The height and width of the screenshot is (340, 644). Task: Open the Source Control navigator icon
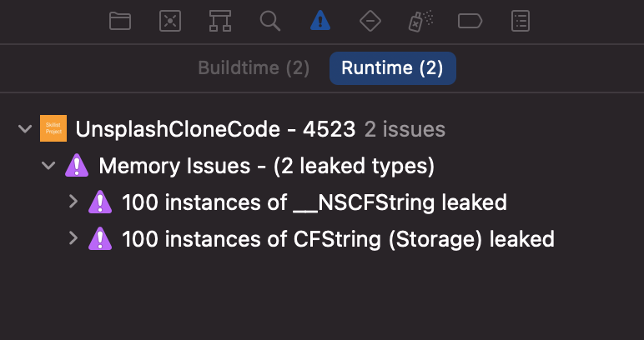click(x=170, y=21)
